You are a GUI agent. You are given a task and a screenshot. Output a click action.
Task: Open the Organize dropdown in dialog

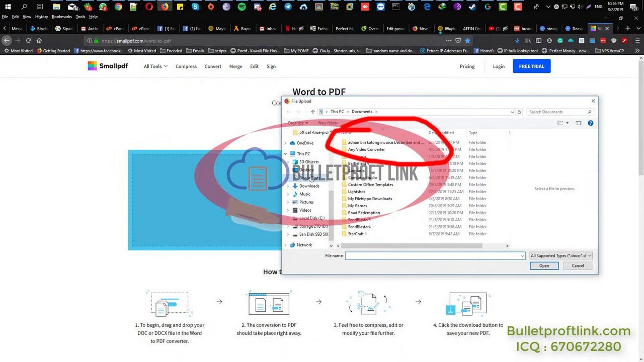click(297, 123)
